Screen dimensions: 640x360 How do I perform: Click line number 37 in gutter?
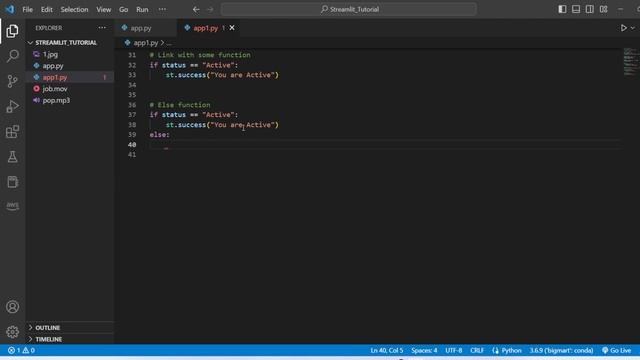coord(132,115)
